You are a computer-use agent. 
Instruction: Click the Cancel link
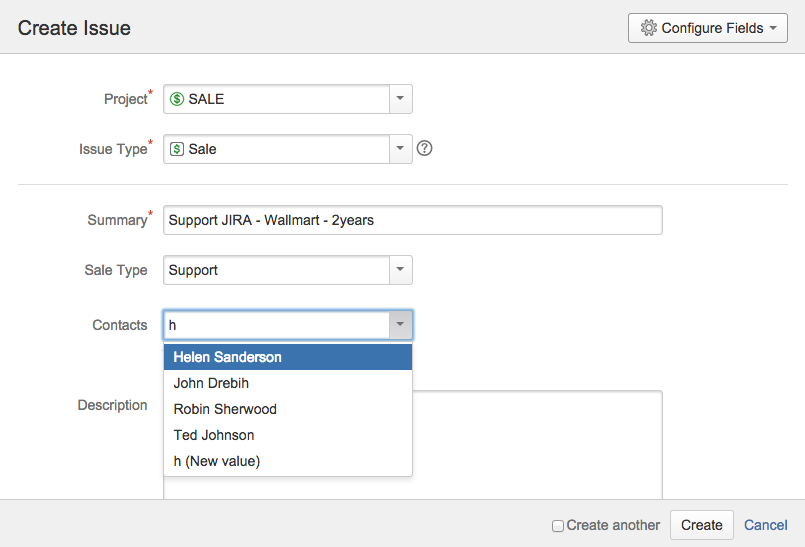pos(766,525)
